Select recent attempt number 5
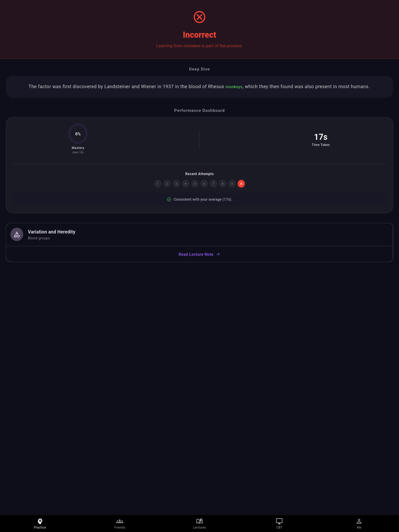 tap(195, 184)
